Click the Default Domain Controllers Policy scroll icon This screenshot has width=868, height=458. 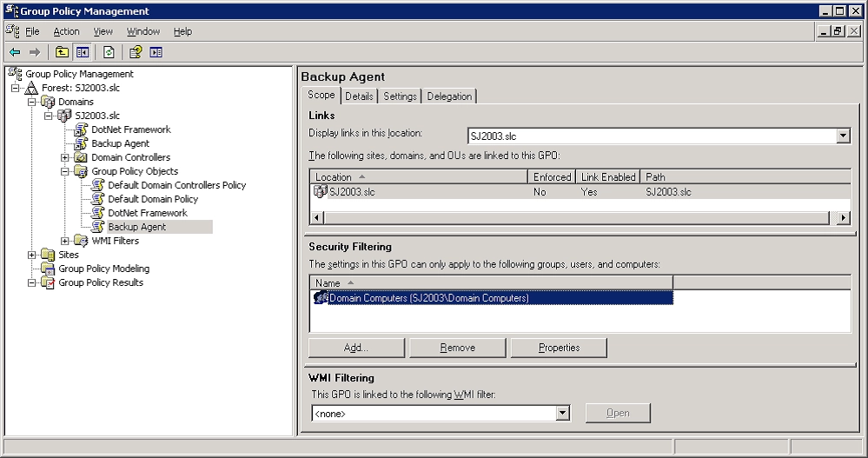(x=98, y=185)
